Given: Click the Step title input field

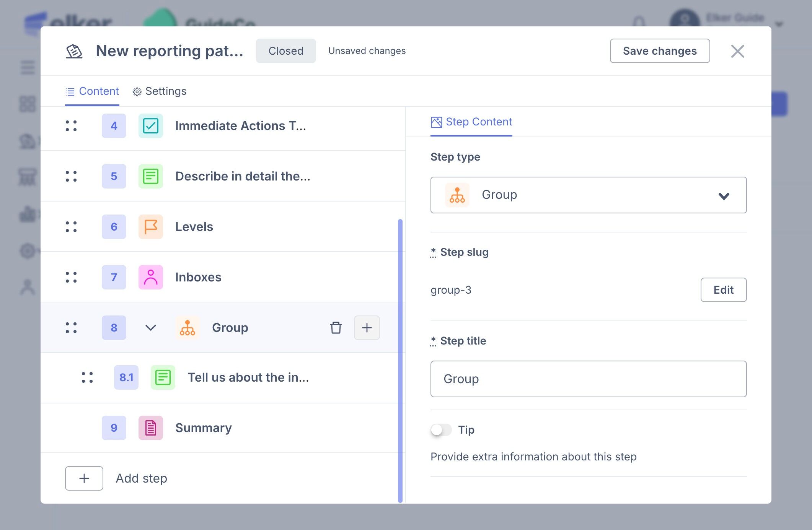Looking at the screenshot, I should pyautogui.click(x=588, y=379).
